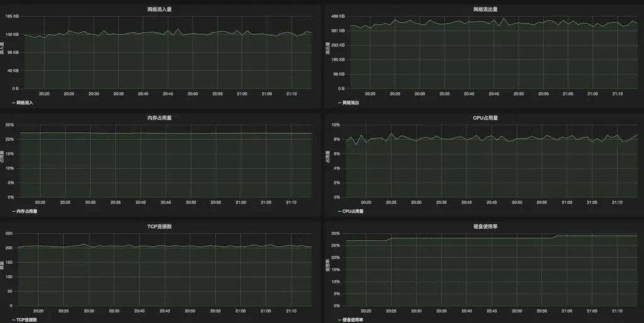Click the 20:40 time label in CPU占用量 panel

coord(467,203)
